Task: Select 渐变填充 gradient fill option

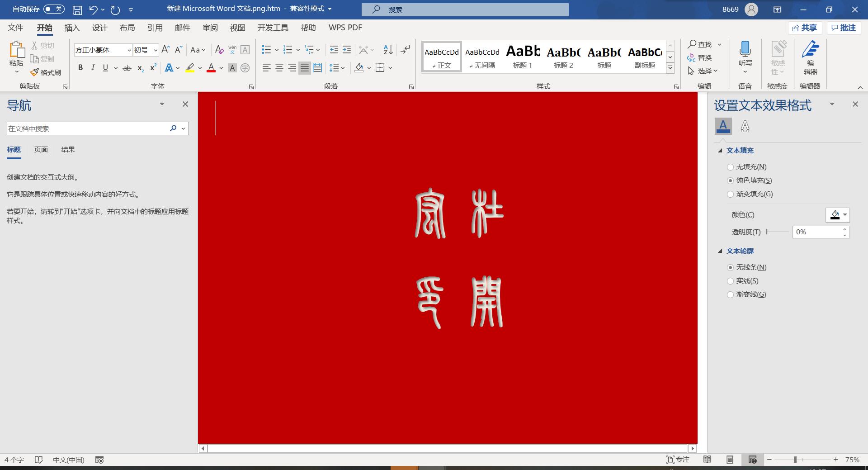Action: click(730, 194)
